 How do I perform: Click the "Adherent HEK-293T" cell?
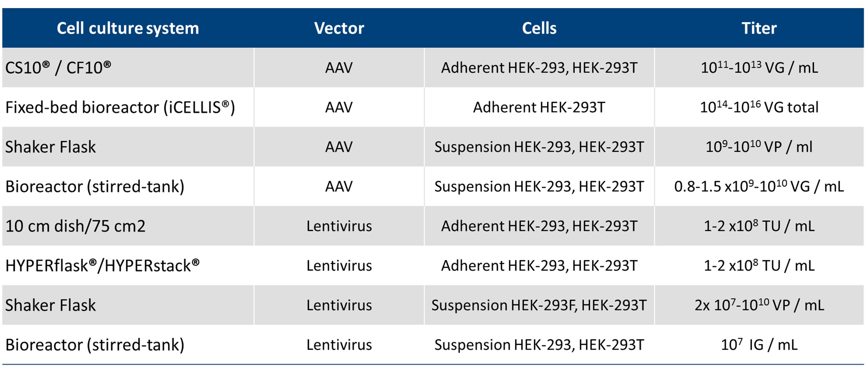(539, 108)
